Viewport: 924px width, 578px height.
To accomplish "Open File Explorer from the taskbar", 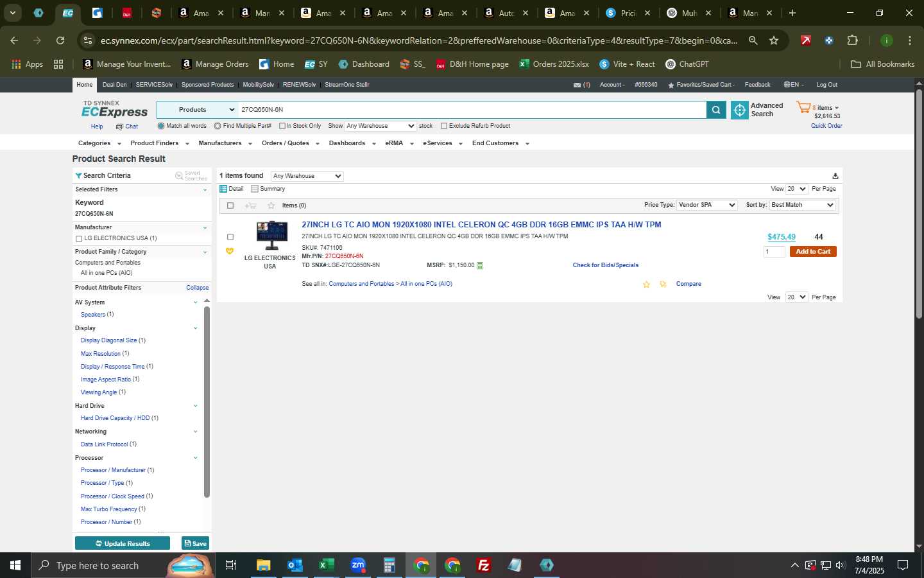I will (263, 565).
